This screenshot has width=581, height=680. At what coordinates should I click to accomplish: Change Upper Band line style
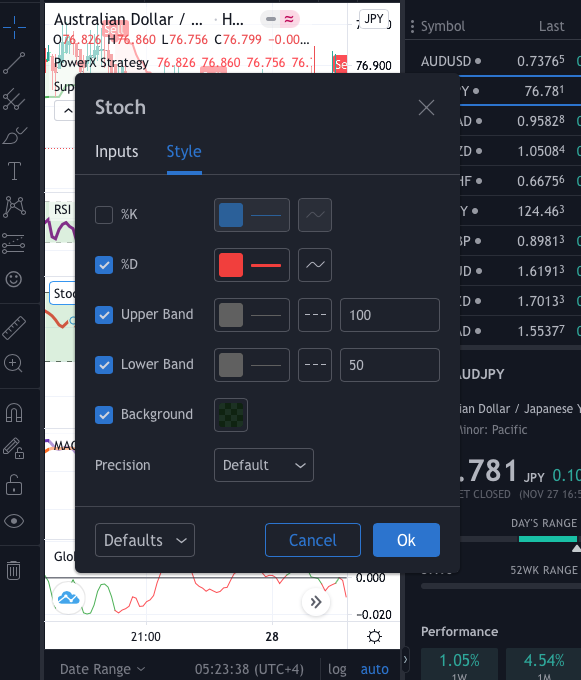[x=315, y=315]
